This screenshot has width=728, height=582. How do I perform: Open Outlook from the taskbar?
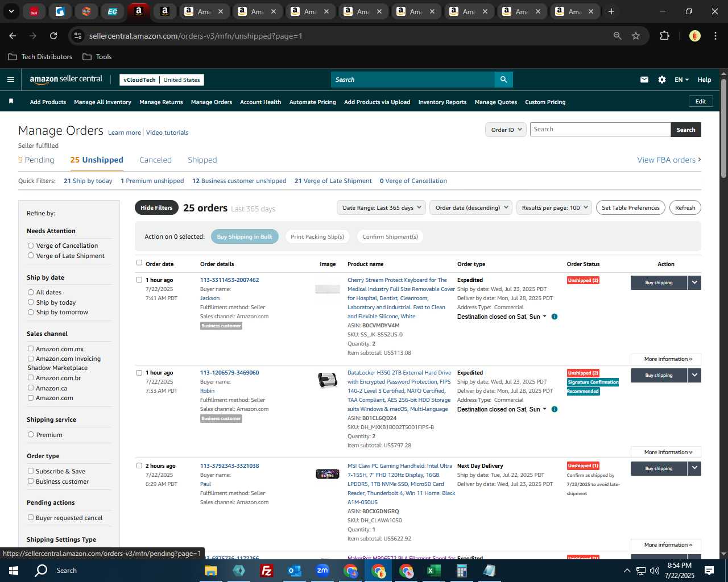click(x=295, y=571)
